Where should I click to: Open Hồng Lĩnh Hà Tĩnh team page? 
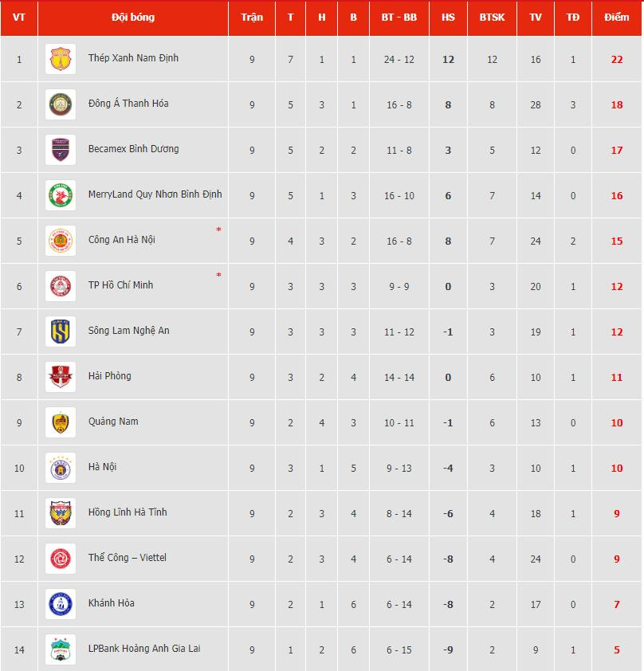tap(128, 512)
